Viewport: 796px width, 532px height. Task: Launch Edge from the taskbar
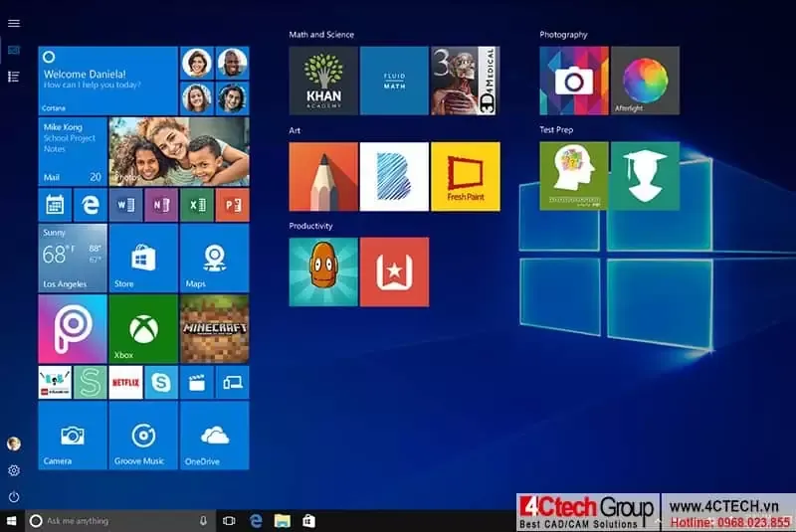[257, 521]
